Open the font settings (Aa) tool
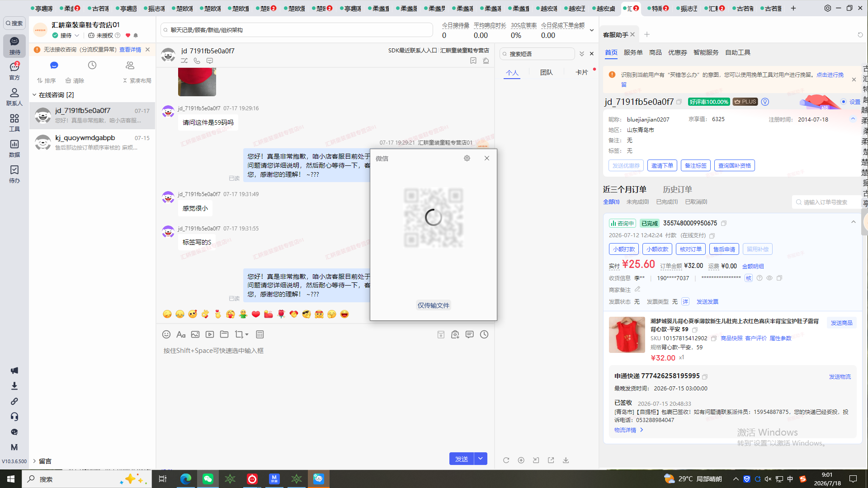Viewport: 868px width, 488px height. coord(181,334)
